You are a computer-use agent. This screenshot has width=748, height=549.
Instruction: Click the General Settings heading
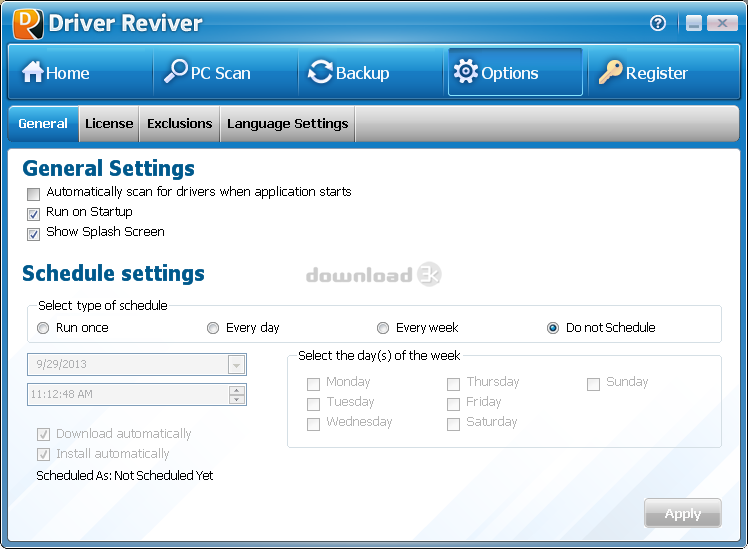coord(108,168)
